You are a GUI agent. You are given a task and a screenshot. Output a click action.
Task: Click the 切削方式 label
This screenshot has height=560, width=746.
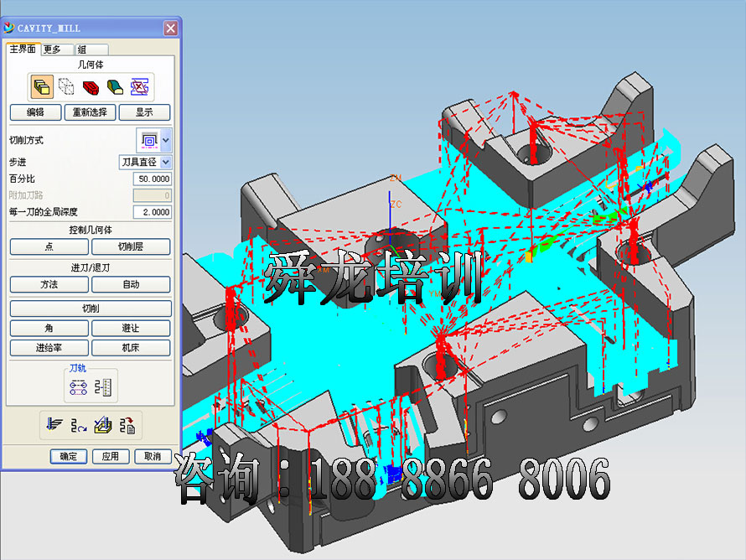26,140
